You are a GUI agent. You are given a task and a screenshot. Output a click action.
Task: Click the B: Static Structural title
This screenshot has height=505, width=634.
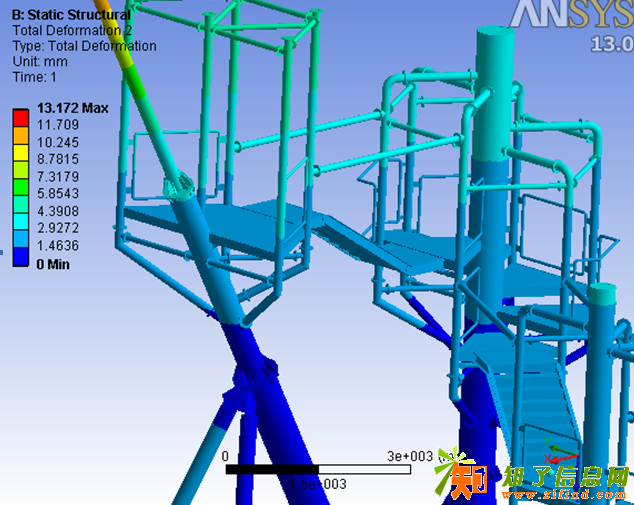point(70,14)
